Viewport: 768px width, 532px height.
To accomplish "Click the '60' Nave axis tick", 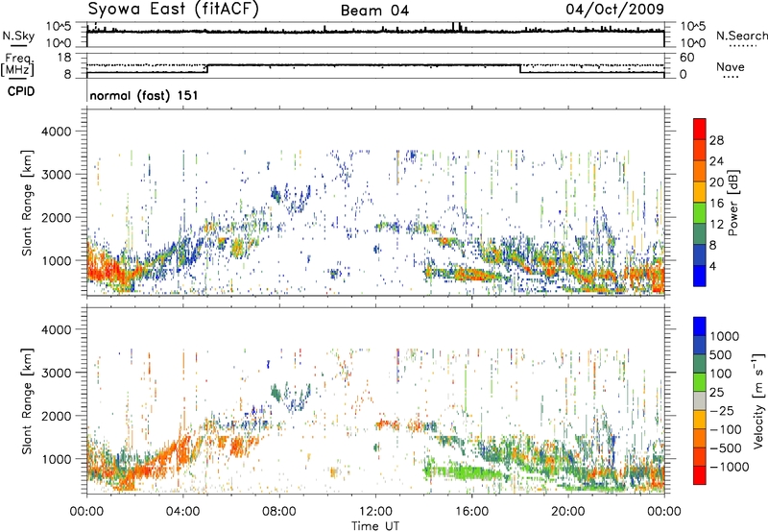I will [687, 58].
